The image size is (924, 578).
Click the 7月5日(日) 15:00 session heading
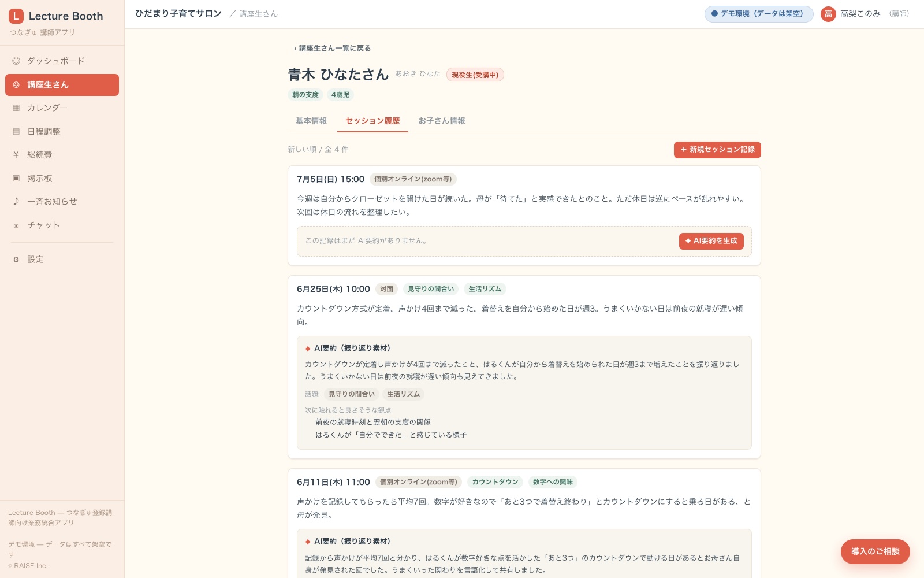click(331, 179)
